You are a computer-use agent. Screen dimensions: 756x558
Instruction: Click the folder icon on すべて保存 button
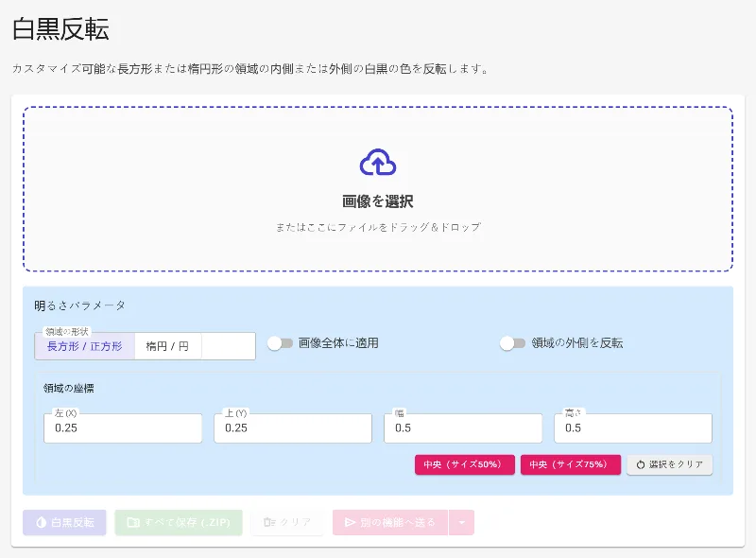click(x=132, y=522)
